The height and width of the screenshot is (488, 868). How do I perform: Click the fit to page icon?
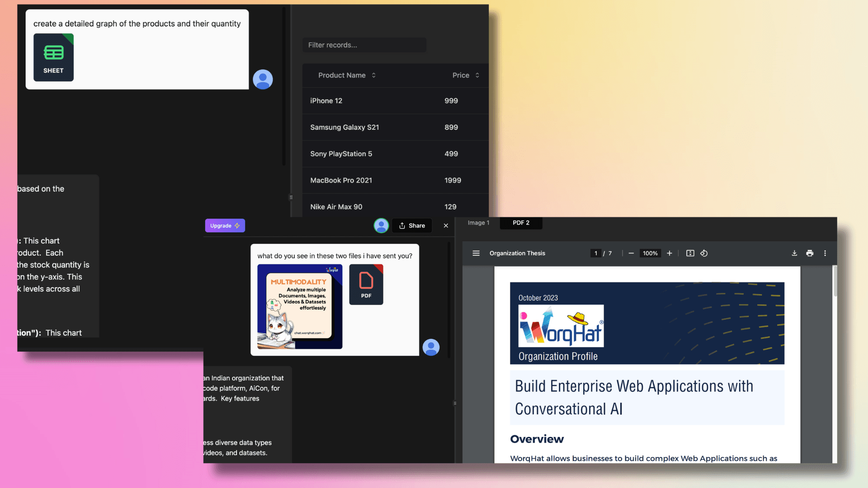pos(690,253)
